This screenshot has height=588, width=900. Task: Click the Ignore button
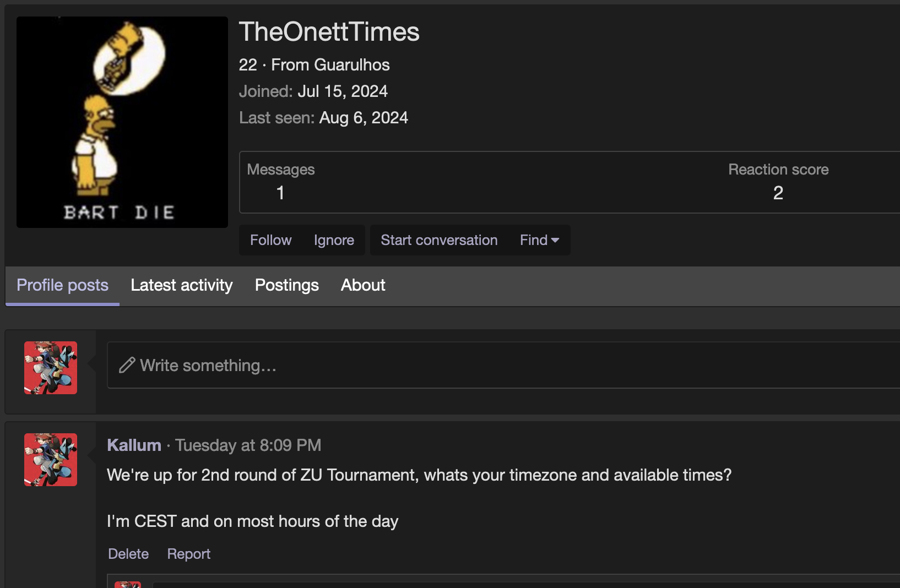[334, 240]
